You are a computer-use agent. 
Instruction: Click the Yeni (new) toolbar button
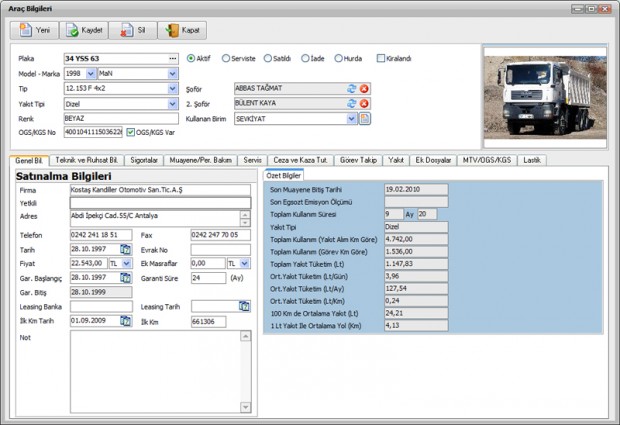[34, 30]
